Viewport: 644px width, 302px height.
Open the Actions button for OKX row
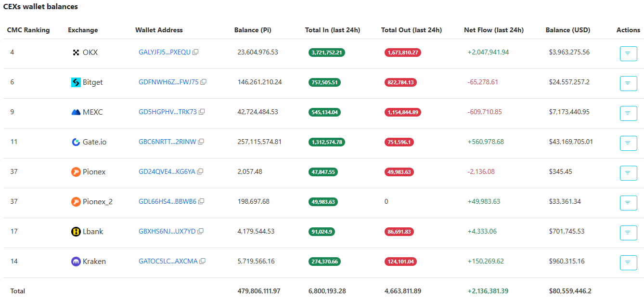click(x=628, y=53)
